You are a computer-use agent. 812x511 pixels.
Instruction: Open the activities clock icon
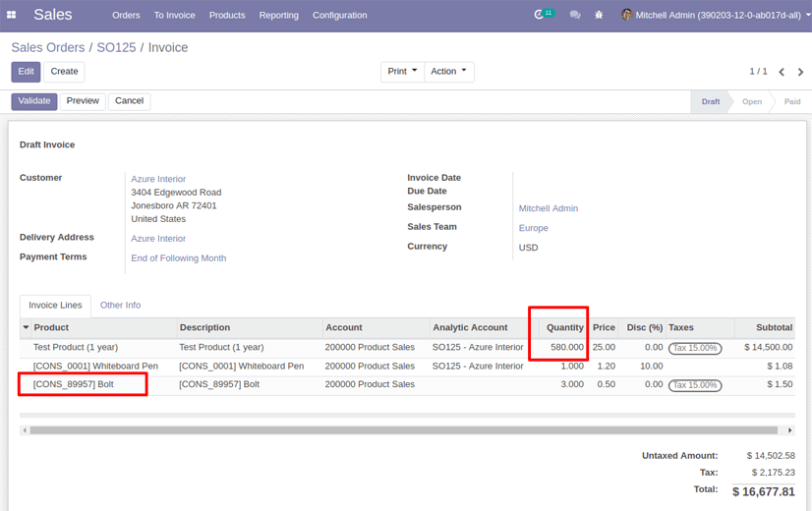coord(539,15)
